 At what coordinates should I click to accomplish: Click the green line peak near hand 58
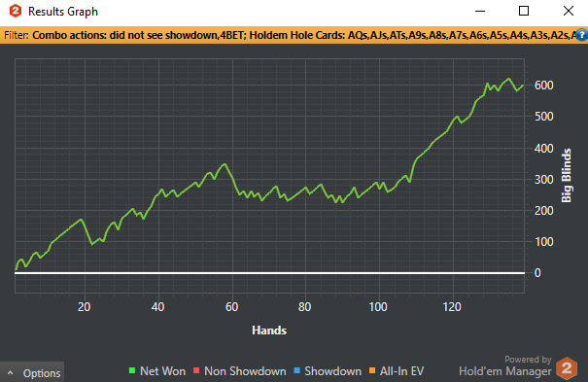pos(225,164)
